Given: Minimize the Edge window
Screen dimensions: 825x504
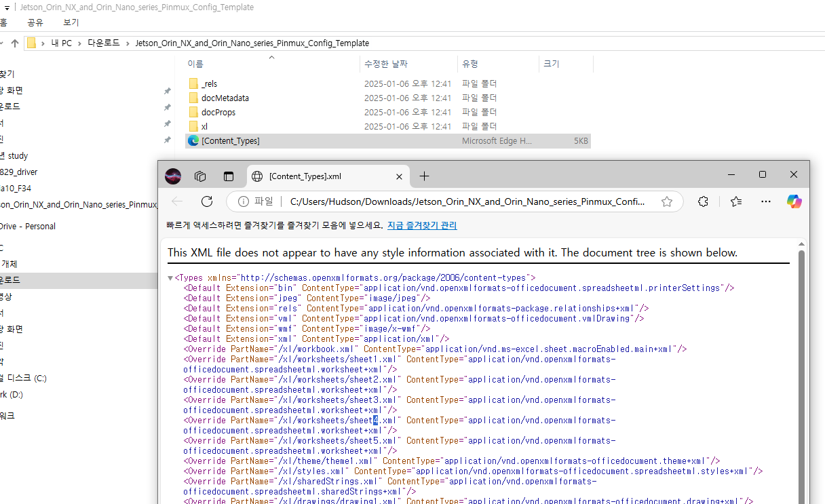Looking at the screenshot, I should (731, 175).
